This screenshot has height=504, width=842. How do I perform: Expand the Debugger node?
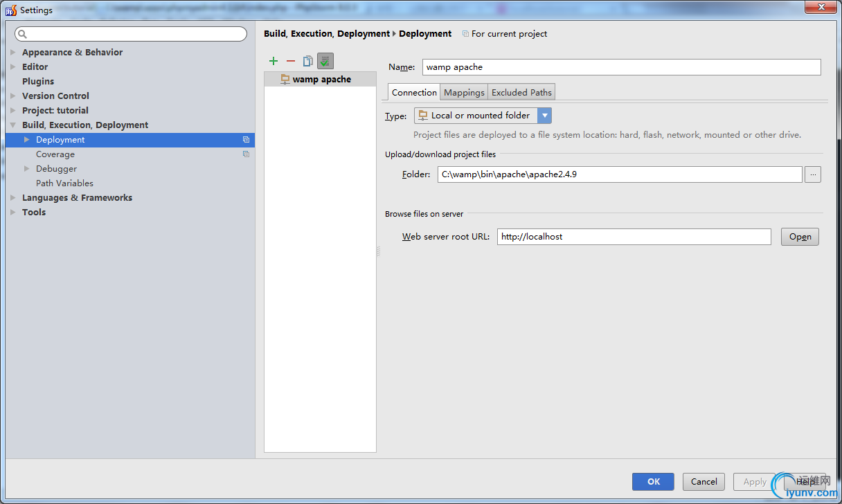[x=27, y=169]
